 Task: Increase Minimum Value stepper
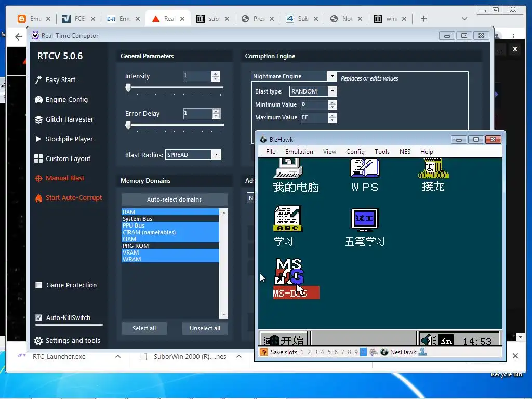pyautogui.click(x=332, y=102)
